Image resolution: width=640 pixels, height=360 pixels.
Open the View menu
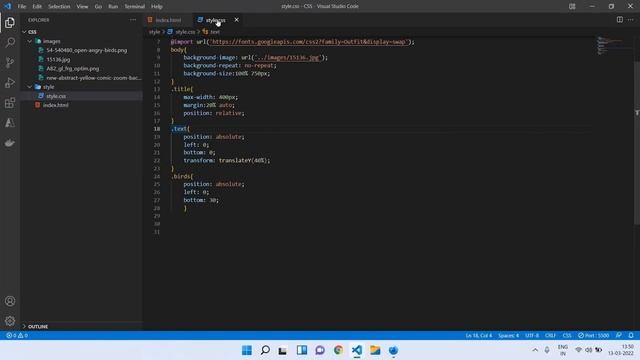[82, 7]
